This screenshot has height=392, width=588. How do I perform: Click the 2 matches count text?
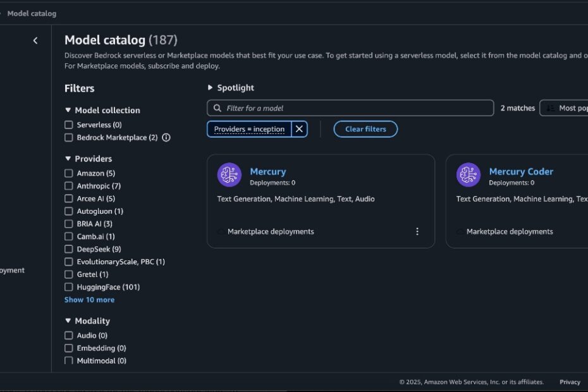tap(517, 108)
